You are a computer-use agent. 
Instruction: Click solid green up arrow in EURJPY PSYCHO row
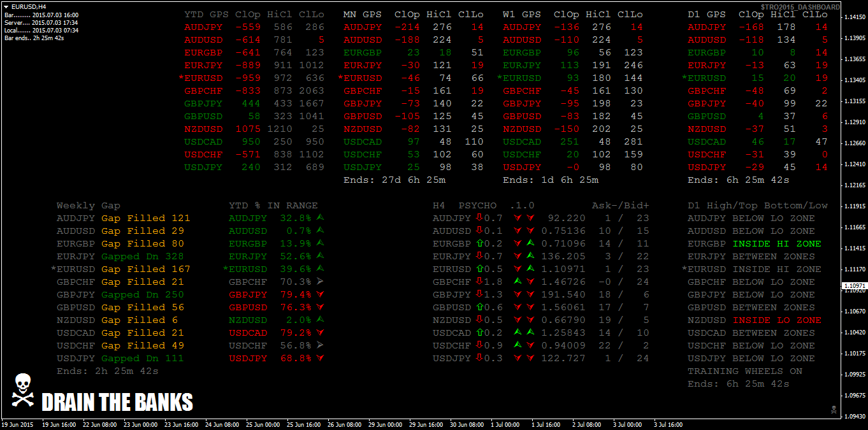pyautogui.click(x=530, y=256)
